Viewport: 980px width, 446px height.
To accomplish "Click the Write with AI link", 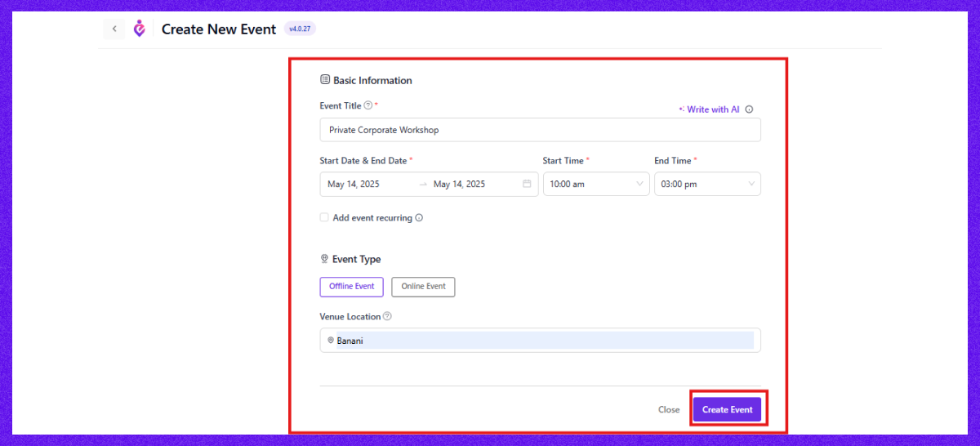I will pyautogui.click(x=709, y=109).
